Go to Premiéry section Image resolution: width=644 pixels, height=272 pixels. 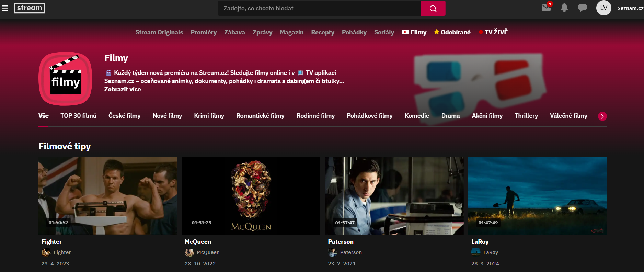(x=204, y=32)
